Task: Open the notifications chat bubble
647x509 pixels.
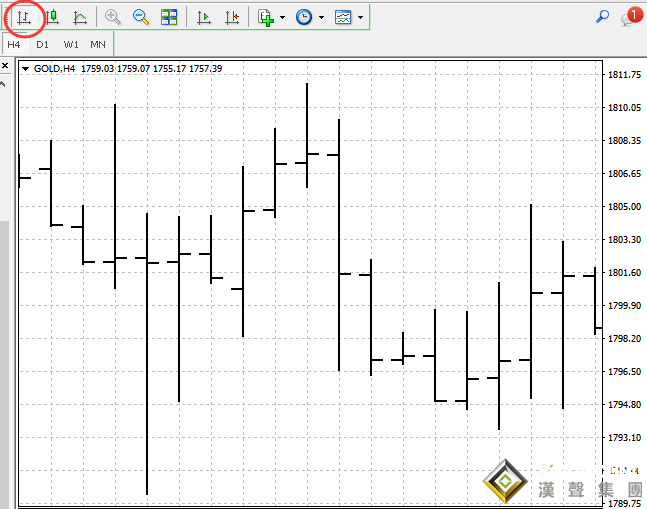Action: click(631, 17)
